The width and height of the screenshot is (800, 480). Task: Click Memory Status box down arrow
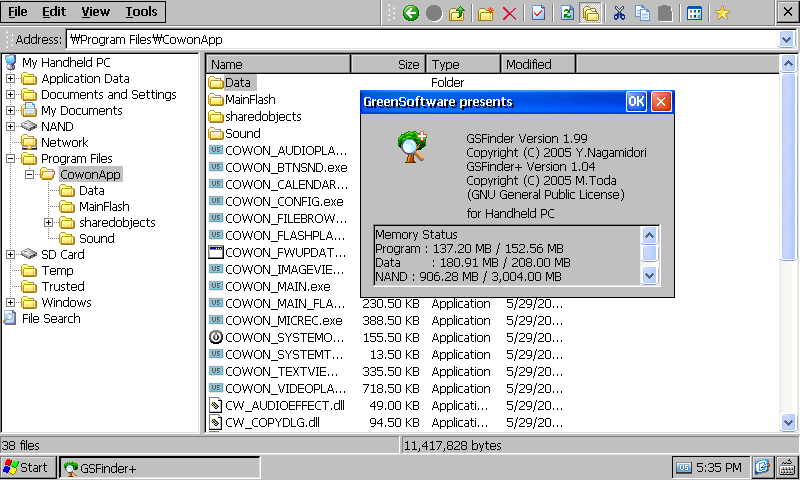(649, 276)
